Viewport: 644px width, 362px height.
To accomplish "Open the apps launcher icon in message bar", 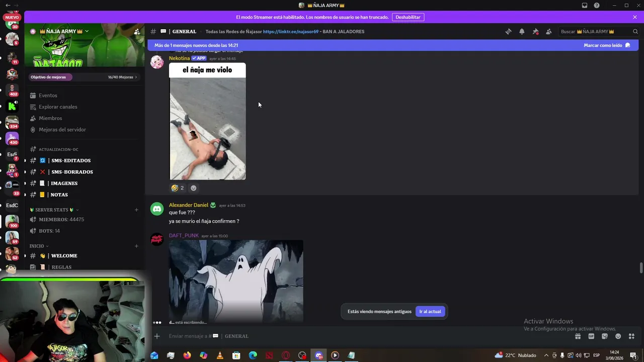I will tap(631, 336).
